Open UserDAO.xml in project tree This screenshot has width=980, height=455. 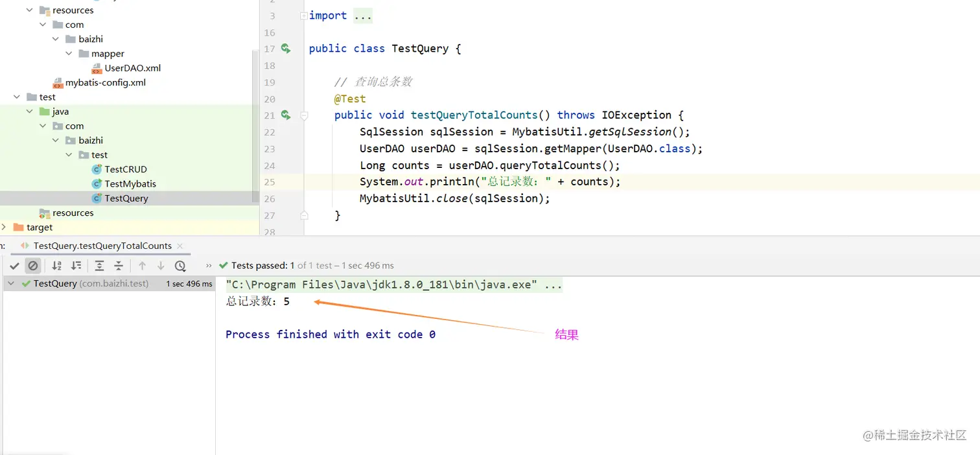[133, 68]
